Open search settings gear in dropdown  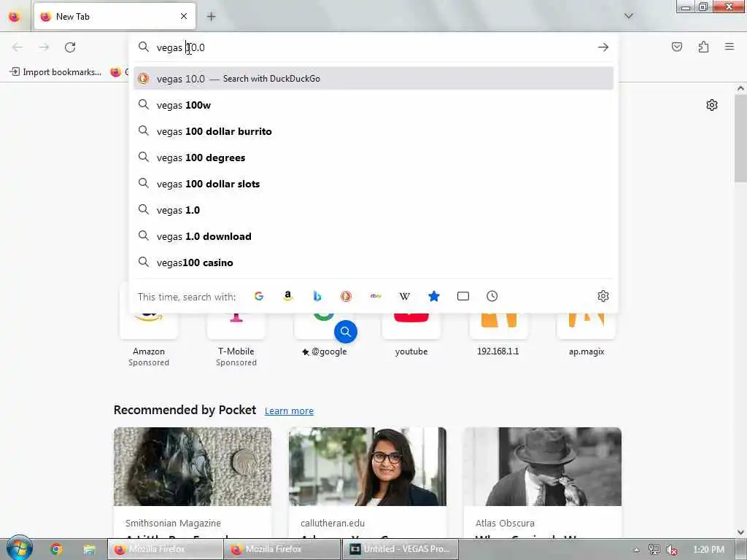point(603,296)
